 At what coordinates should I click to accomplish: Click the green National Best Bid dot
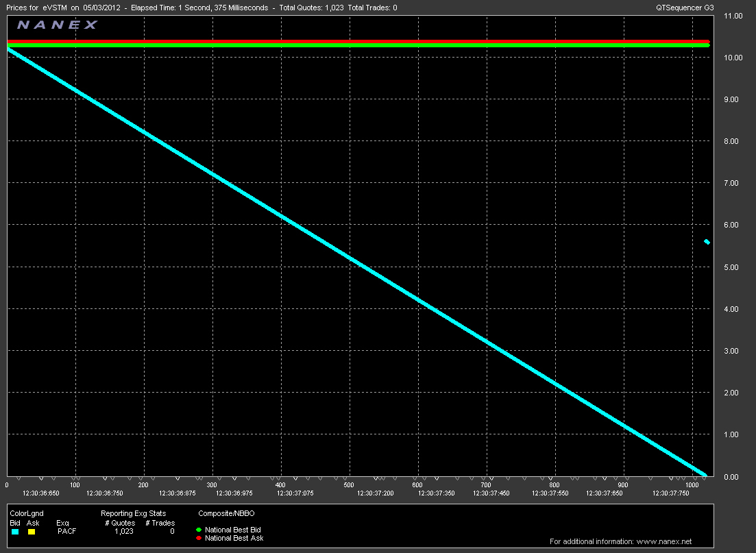pos(200,530)
